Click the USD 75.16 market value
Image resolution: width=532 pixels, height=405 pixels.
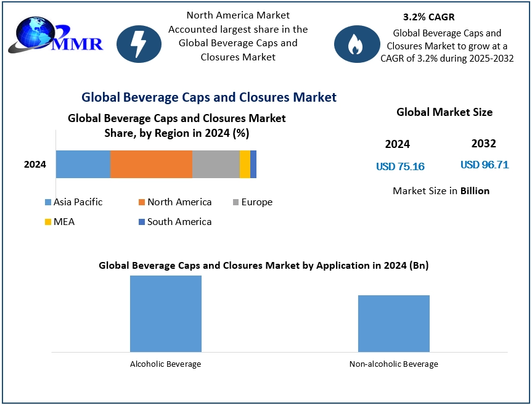[400, 166]
